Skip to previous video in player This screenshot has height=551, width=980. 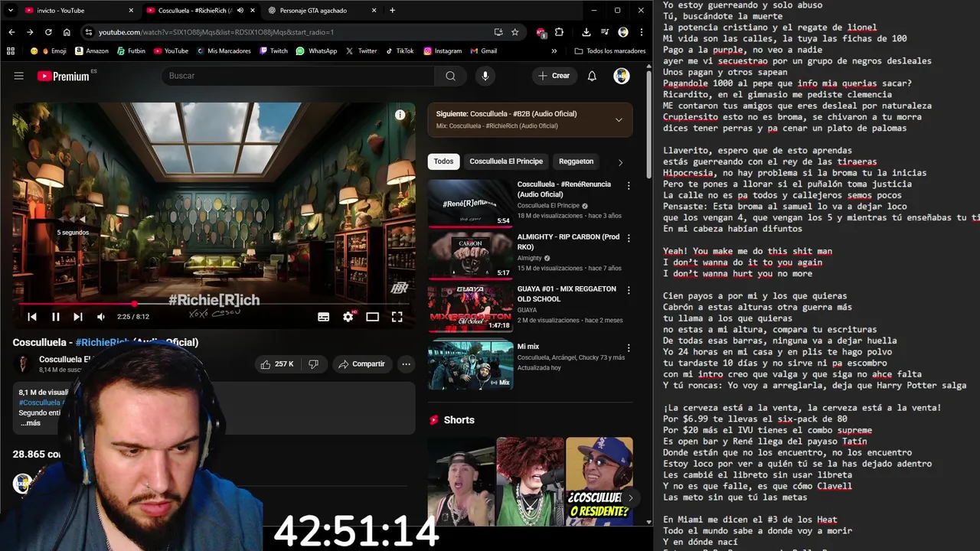click(32, 317)
